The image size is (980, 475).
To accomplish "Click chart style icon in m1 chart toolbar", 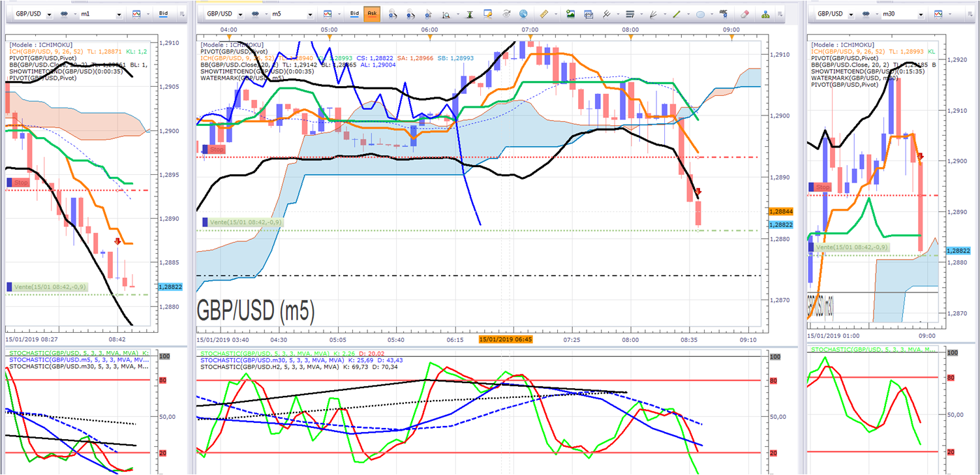I will tap(136, 14).
